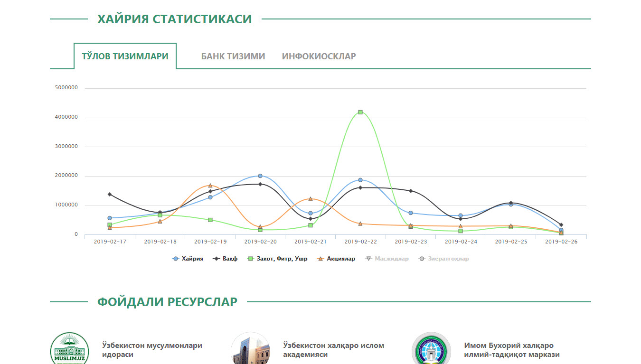
Task: Click the y-axis value 5000000
Action: tap(66, 88)
